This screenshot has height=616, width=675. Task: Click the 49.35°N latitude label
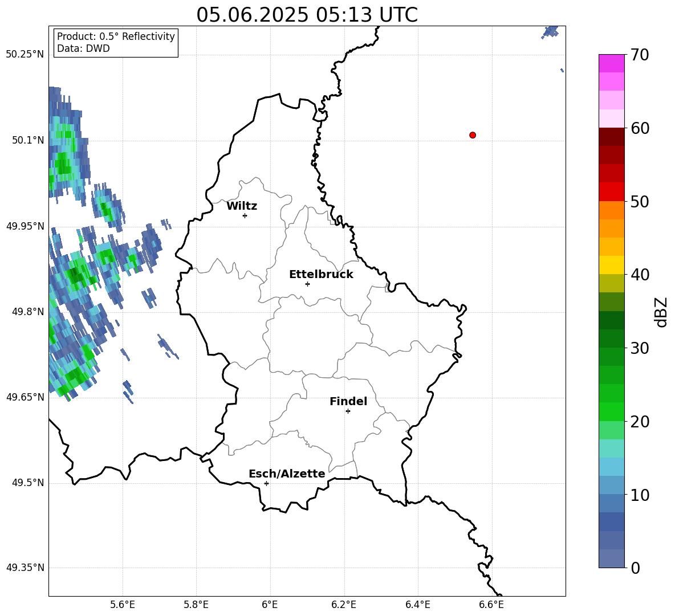click(25, 568)
